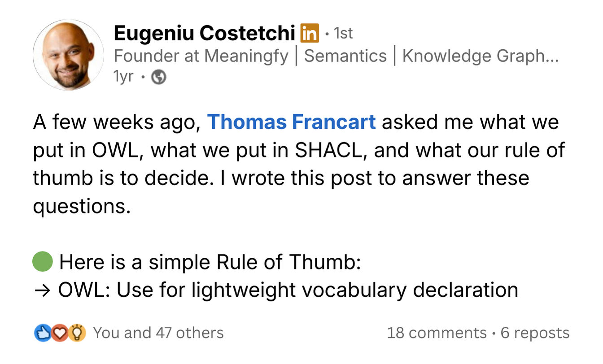This screenshot has height=364, width=603.
Task: View the 6 reposts
Action: [535, 333]
